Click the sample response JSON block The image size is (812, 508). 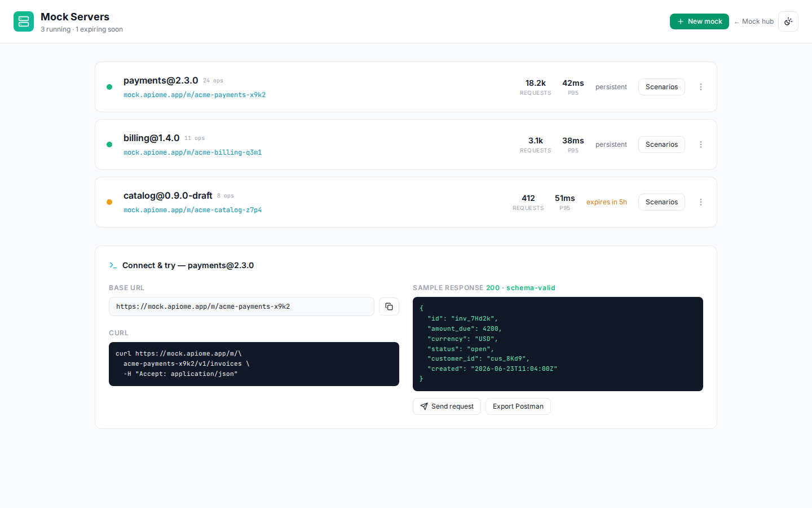pos(558,344)
